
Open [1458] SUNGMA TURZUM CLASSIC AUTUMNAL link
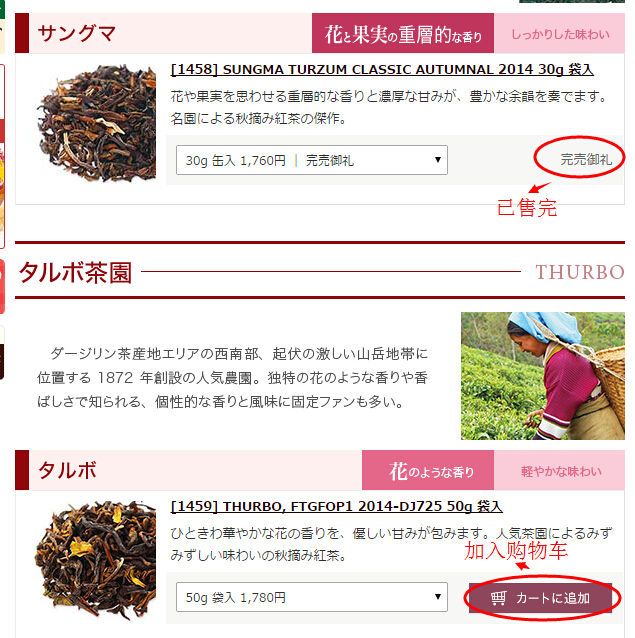[382, 70]
